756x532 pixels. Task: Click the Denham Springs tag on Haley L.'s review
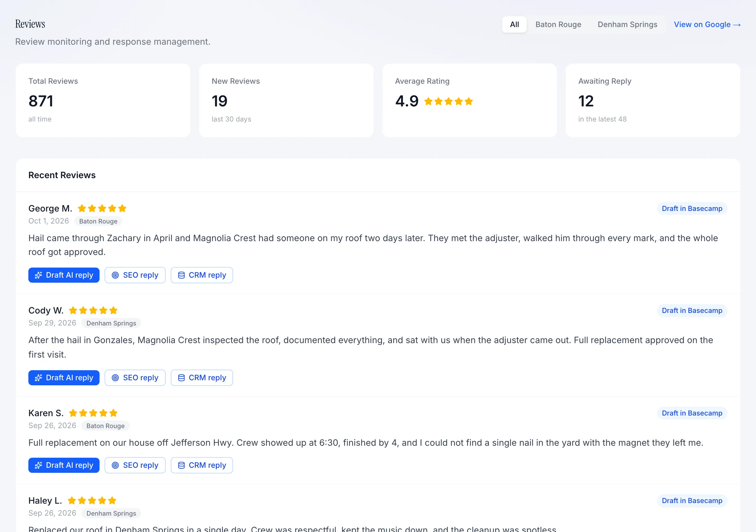pyautogui.click(x=111, y=513)
